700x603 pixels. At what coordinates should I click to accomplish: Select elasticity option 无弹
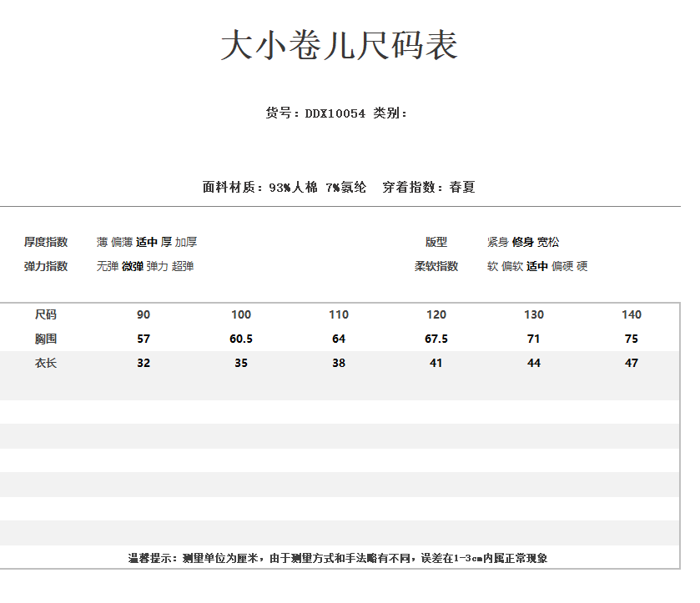click(108, 266)
